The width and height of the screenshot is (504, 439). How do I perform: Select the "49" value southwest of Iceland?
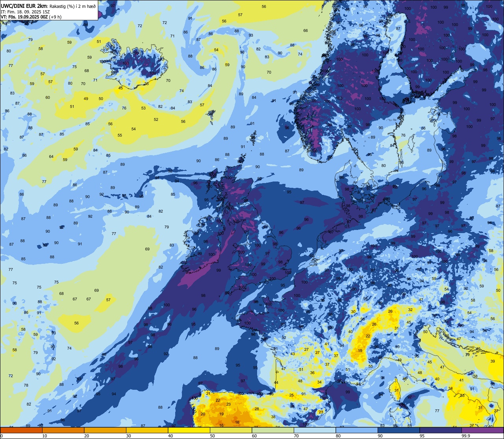86,98
